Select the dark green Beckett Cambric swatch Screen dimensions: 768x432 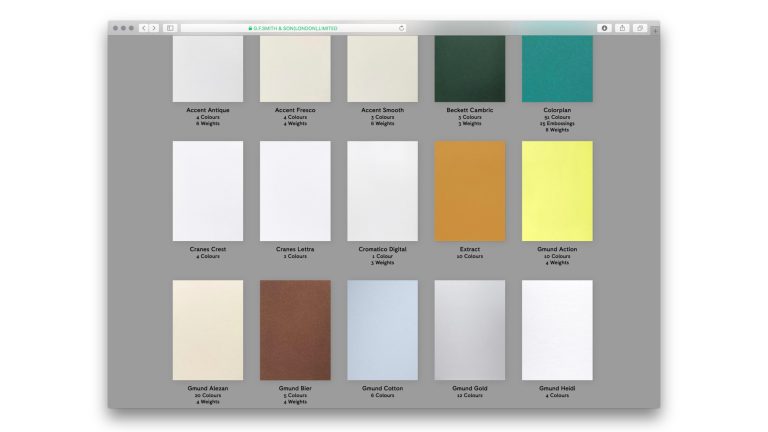pos(470,69)
